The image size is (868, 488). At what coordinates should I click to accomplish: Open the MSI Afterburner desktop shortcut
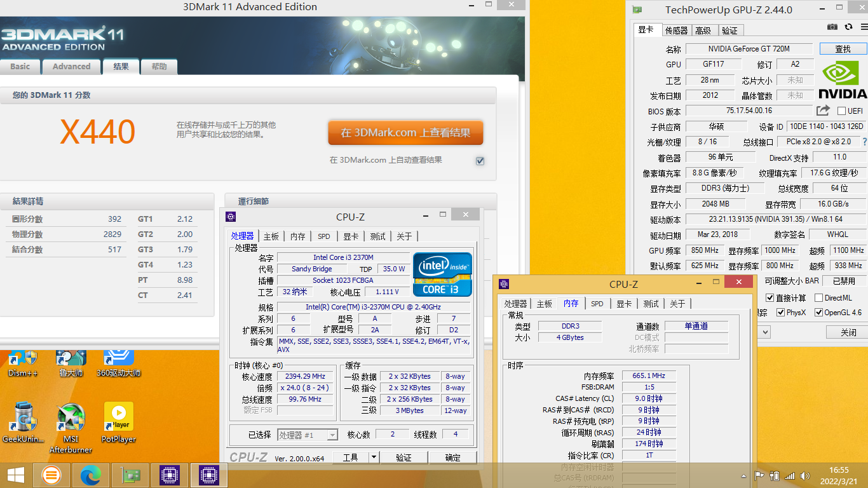pyautogui.click(x=71, y=428)
